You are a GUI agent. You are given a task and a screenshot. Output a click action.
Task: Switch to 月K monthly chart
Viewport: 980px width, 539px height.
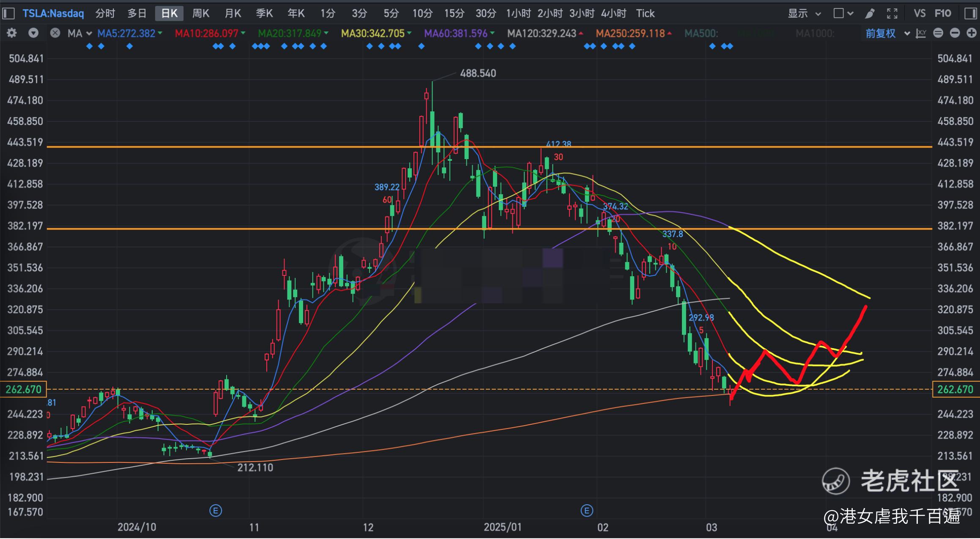click(x=233, y=14)
